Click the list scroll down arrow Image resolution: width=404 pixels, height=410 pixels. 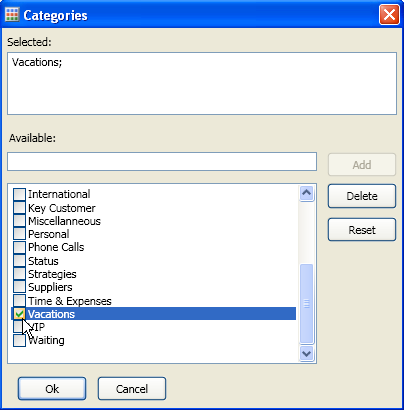click(306, 353)
